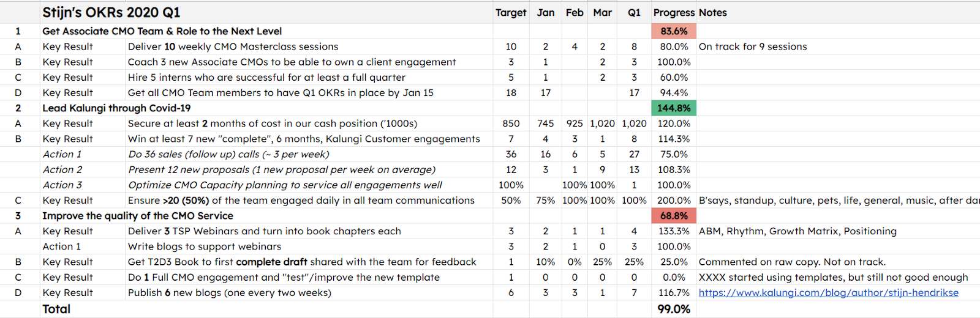Select "Improve the quality of the CMO Service" cell
The image size is (980, 318).
tap(138, 216)
